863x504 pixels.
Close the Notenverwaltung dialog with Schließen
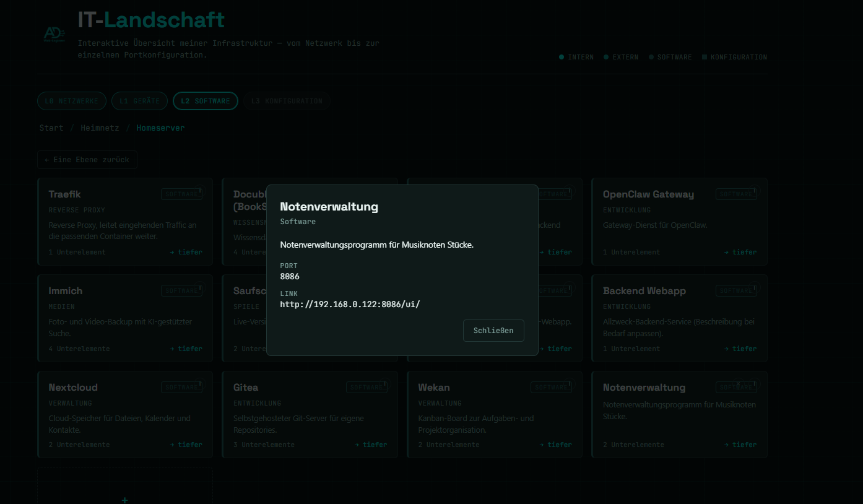[493, 331]
